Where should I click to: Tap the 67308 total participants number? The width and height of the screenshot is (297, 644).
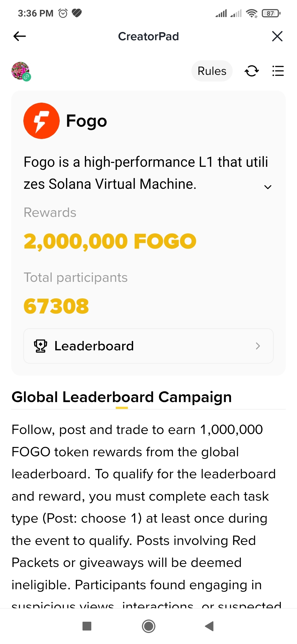56,306
